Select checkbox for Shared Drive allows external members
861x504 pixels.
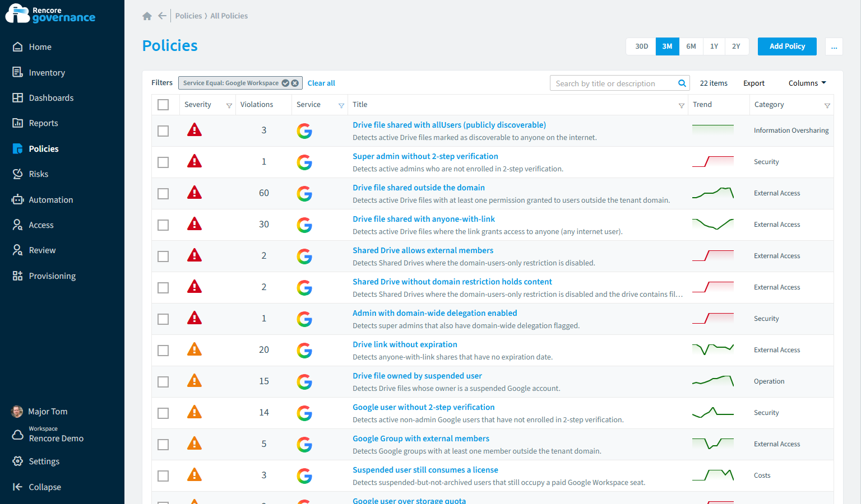[163, 256]
